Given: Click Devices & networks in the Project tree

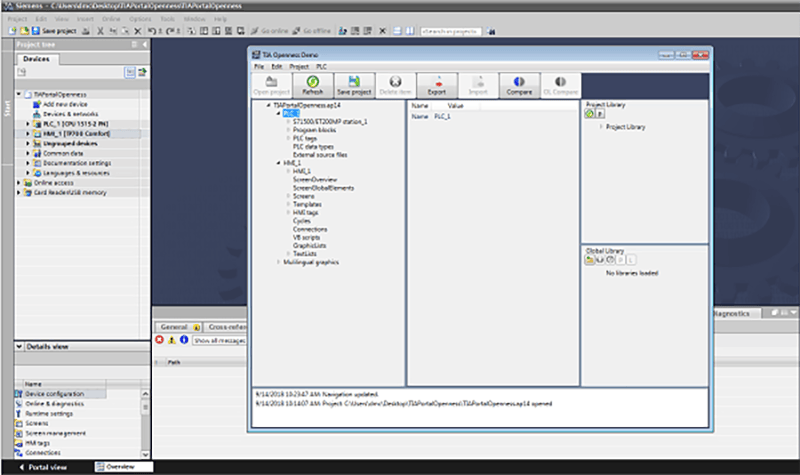Looking at the screenshot, I should click(x=70, y=114).
